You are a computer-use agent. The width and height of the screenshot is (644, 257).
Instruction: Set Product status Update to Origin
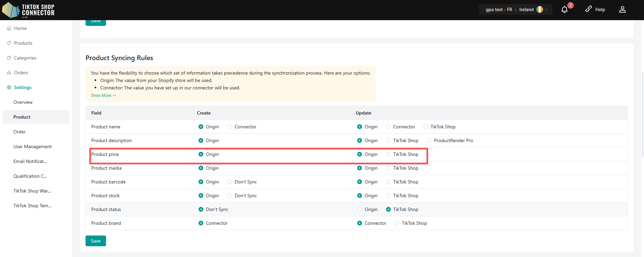point(360,209)
